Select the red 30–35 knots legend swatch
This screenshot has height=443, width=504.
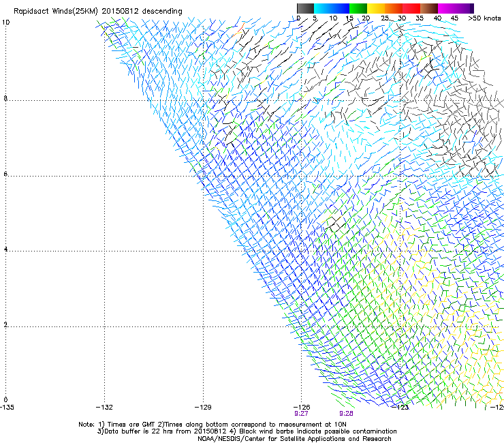click(x=411, y=8)
